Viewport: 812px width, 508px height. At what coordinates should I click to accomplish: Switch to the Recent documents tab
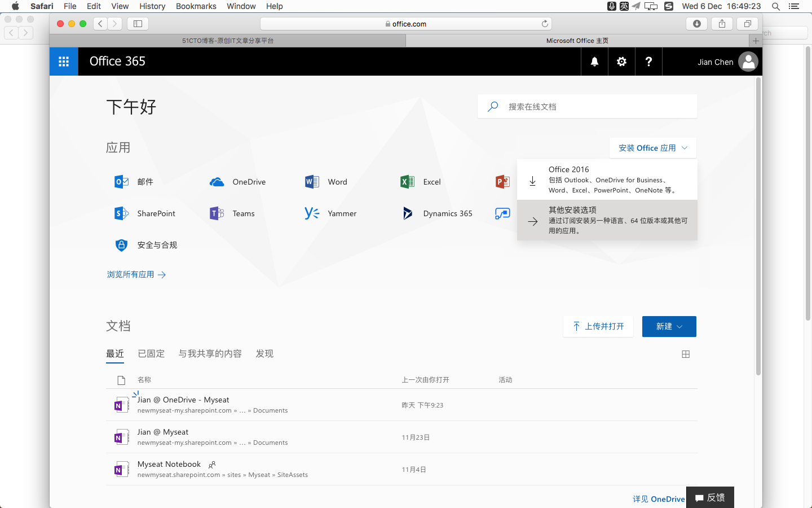click(x=115, y=354)
